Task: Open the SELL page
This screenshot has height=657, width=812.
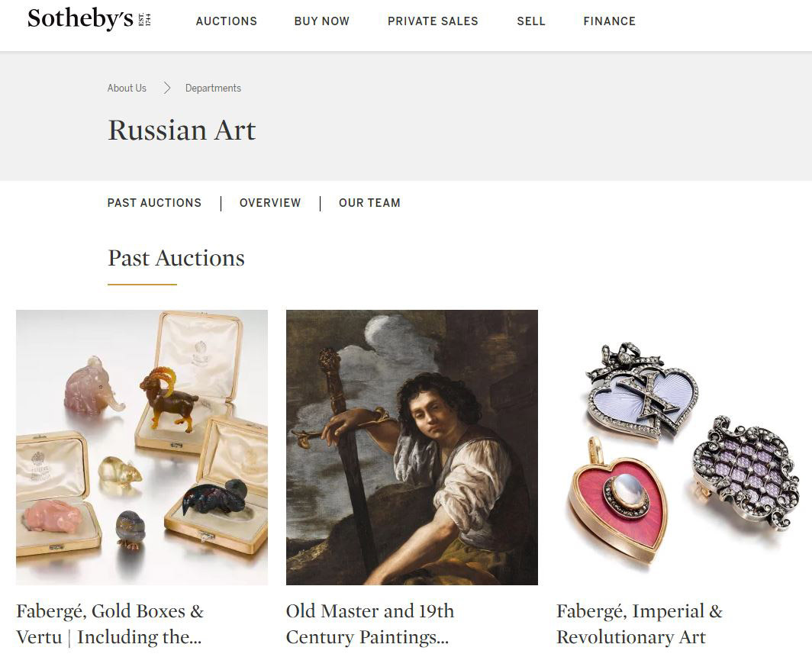Action: (x=531, y=21)
